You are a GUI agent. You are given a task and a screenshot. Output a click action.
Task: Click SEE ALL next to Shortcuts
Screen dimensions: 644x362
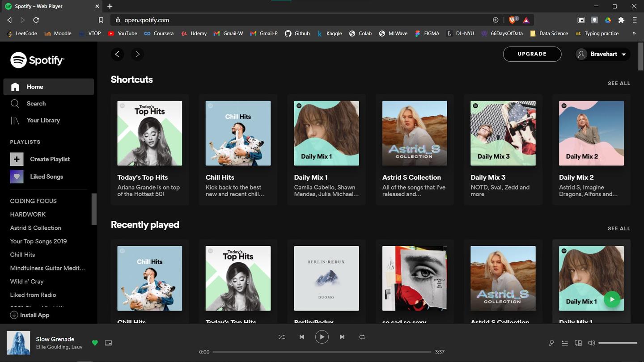619,84
